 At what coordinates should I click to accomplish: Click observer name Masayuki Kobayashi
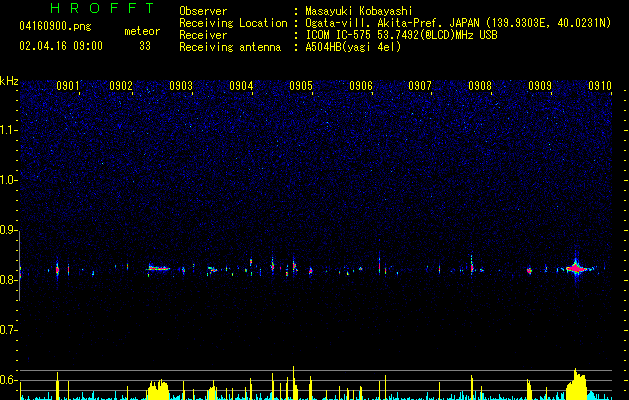pyautogui.click(x=359, y=11)
